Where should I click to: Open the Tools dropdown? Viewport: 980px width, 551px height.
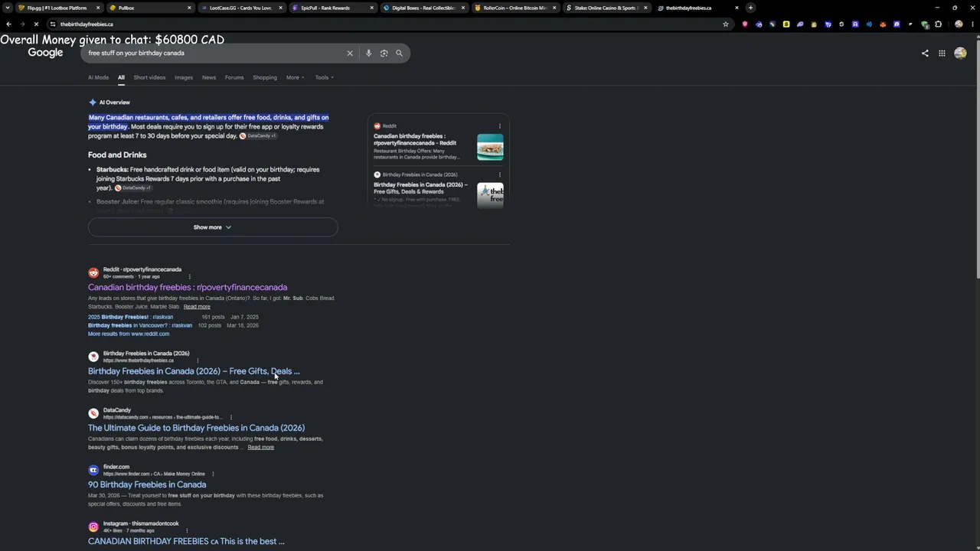pos(325,77)
